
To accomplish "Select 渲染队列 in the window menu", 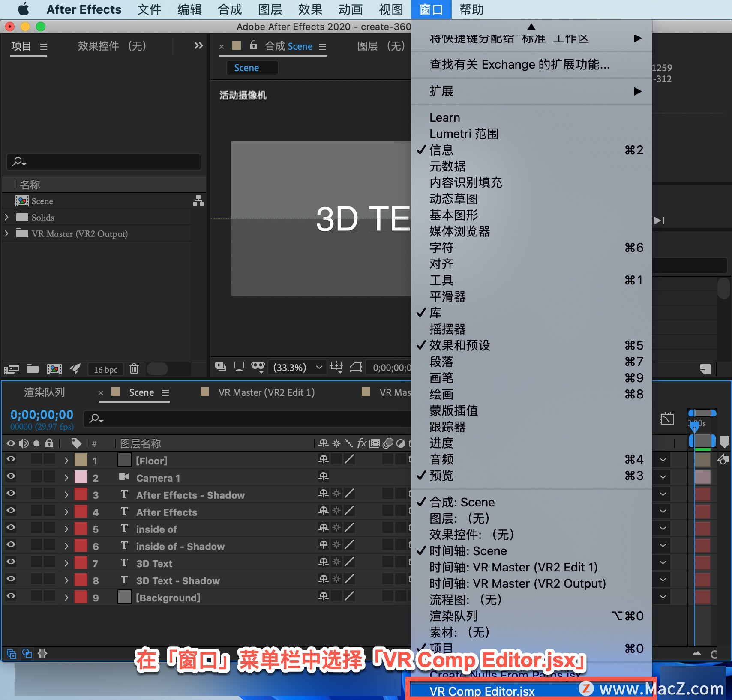I will click(x=531, y=616).
